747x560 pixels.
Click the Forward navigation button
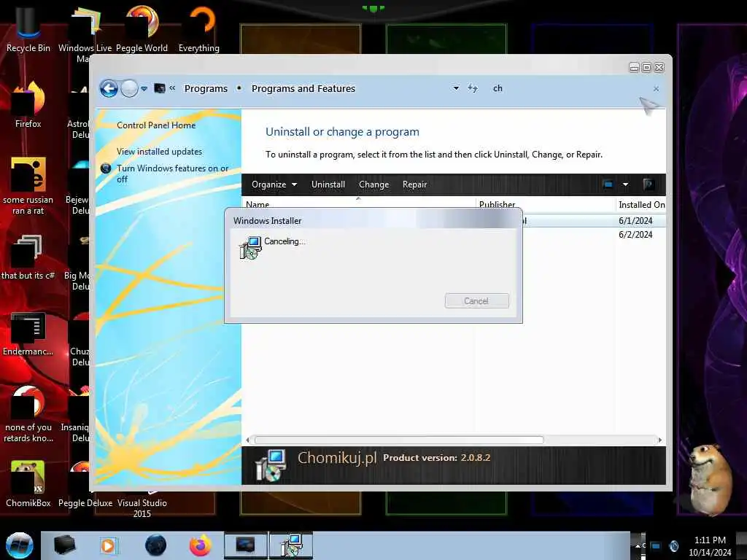129,88
